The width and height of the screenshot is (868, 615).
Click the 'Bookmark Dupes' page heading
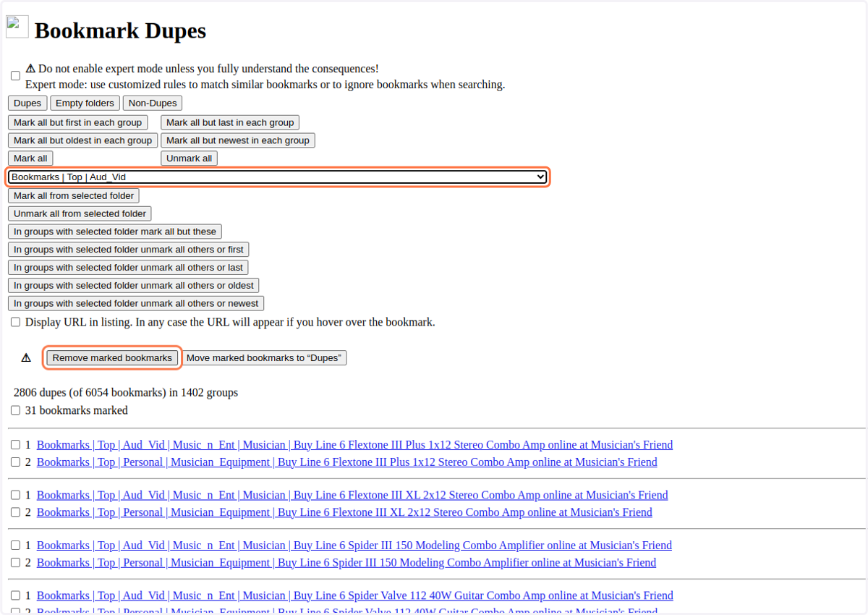120,30
